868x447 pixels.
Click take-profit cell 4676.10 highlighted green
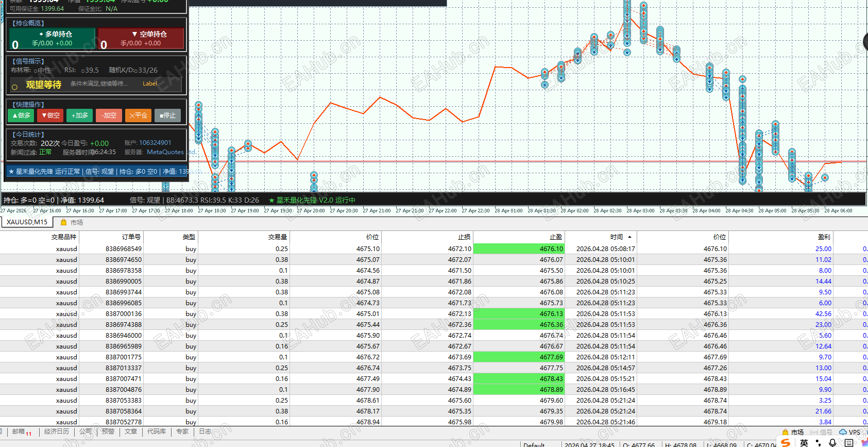[519, 249]
